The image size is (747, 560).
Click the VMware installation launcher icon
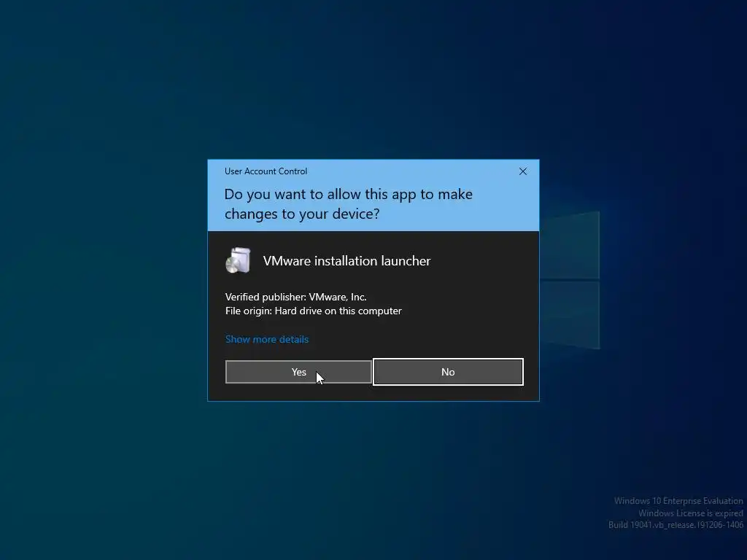239,260
